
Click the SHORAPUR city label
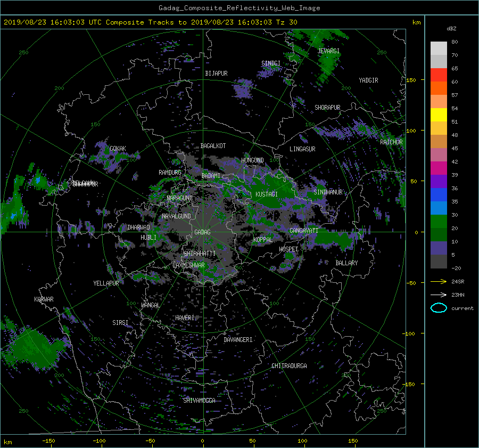[327, 108]
